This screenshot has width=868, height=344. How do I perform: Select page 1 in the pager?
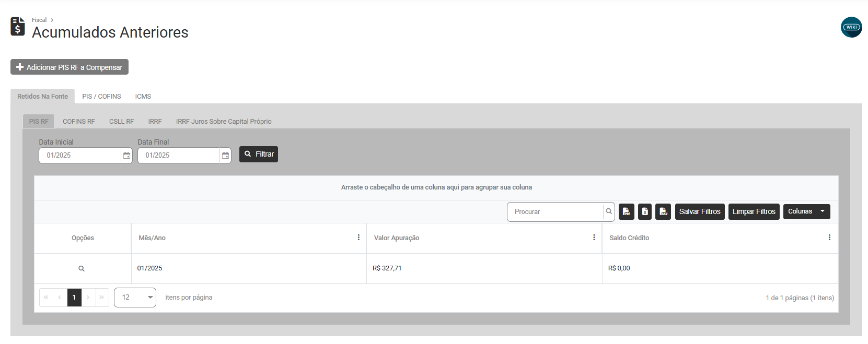click(x=74, y=298)
